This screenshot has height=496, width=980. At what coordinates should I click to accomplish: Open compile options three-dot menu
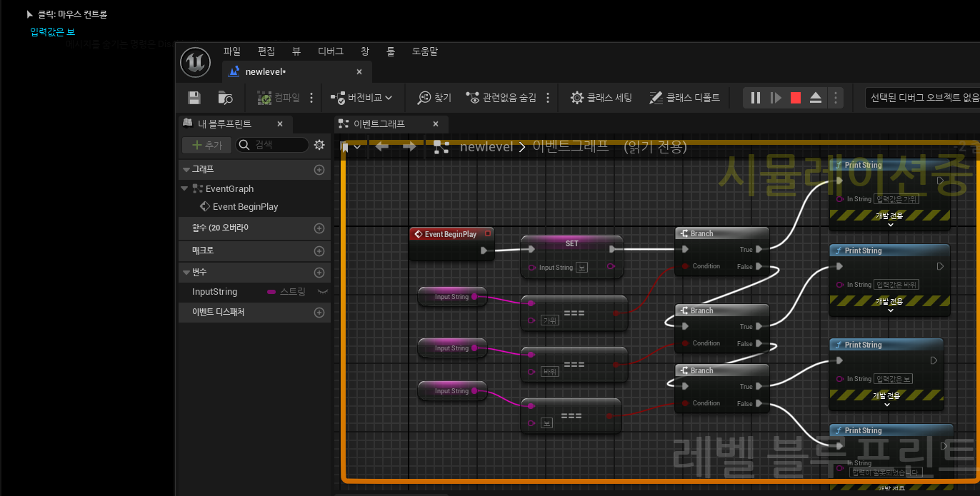[311, 98]
